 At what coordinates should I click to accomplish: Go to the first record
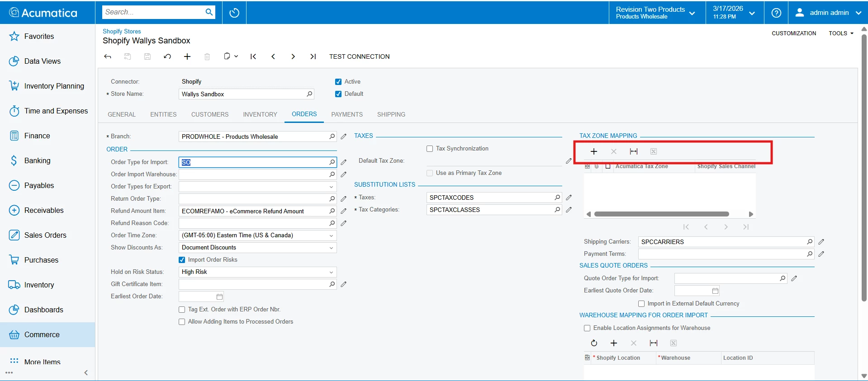pos(253,56)
